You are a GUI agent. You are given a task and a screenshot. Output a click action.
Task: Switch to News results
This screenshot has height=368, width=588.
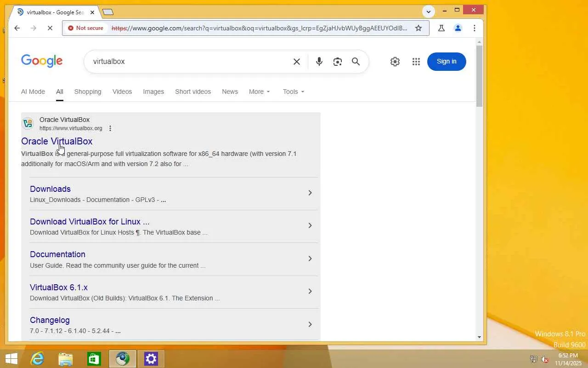(230, 92)
